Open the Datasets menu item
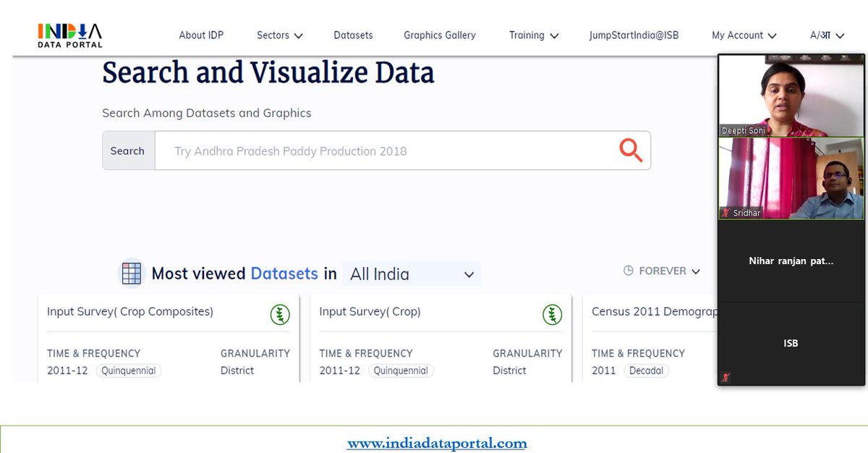 (x=353, y=35)
